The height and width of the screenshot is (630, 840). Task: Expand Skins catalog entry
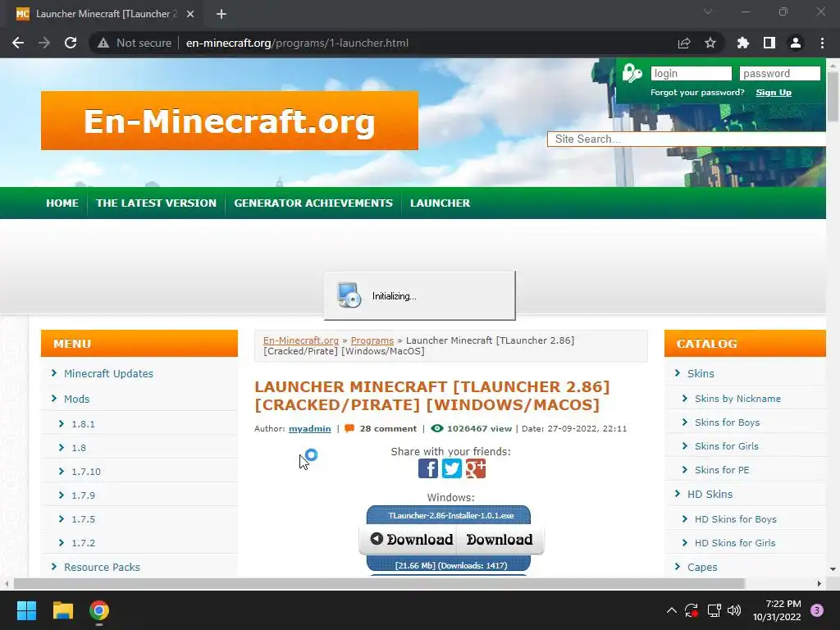click(701, 373)
